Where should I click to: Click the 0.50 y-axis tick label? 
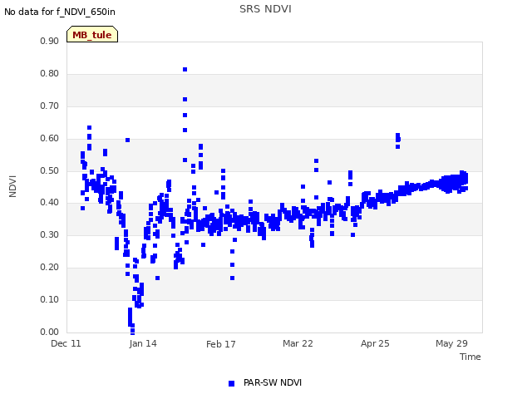pyautogui.click(x=49, y=170)
